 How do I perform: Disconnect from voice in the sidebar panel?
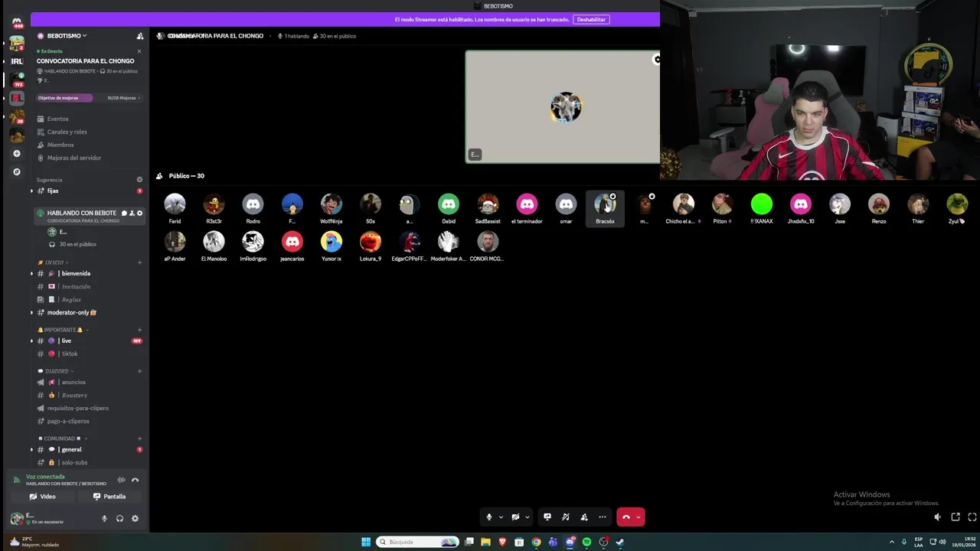click(136, 480)
